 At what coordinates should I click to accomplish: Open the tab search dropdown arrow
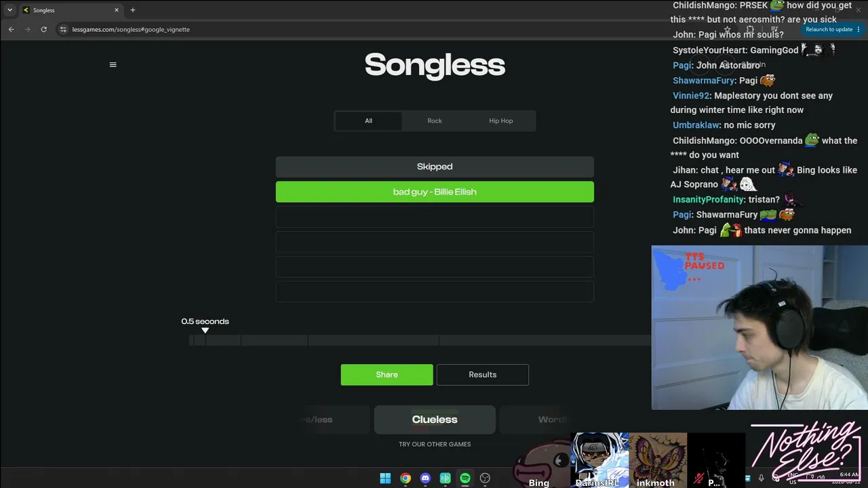9,10
